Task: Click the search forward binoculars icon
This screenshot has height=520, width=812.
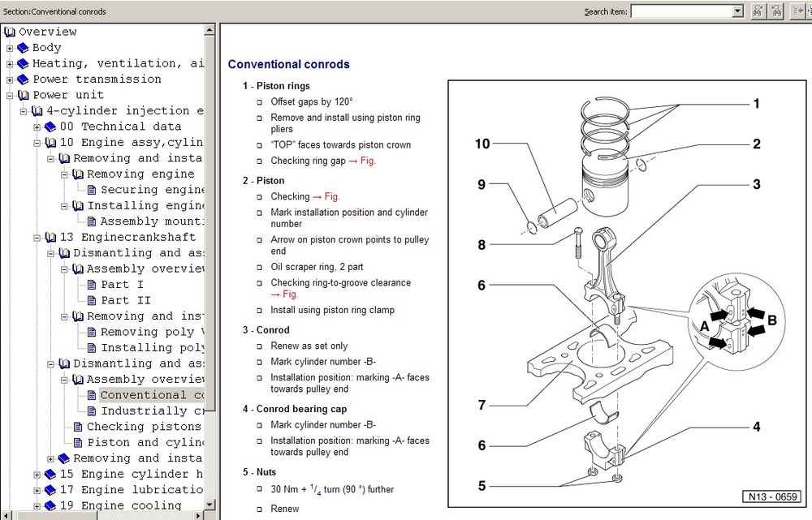Action: coord(757,11)
